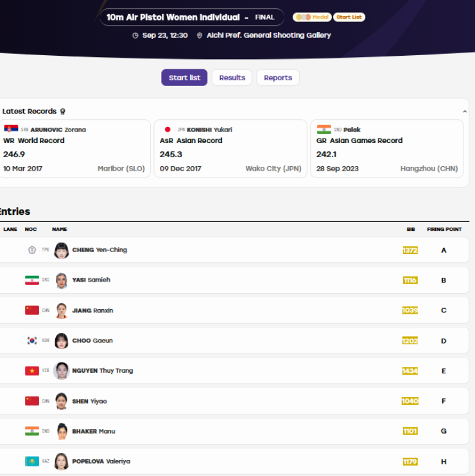Click the trophy icon beside Latest Records

pyautogui.click(x=62, y=112)
